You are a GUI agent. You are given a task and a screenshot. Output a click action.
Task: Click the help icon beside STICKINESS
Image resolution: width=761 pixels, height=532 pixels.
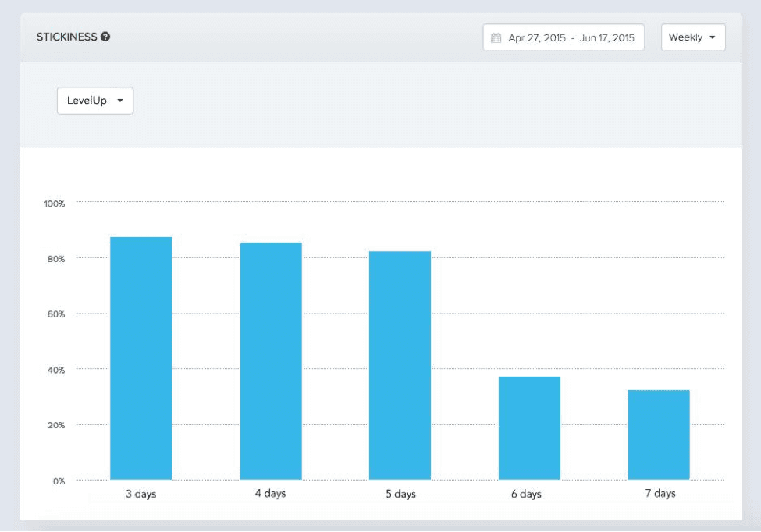click(x=105, y=37)
